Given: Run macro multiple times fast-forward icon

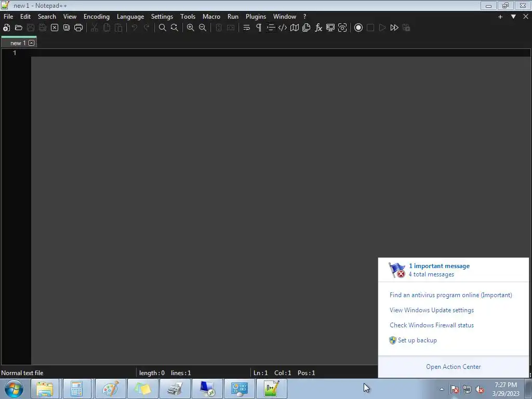Looking at the screenshot, I should 394,28.
